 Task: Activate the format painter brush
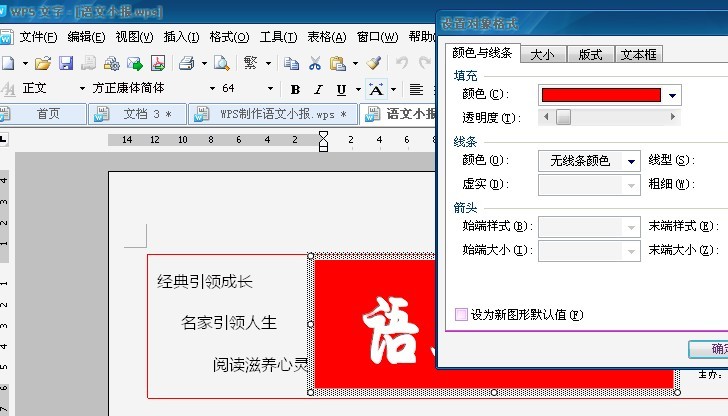click(x=374, y=63)
